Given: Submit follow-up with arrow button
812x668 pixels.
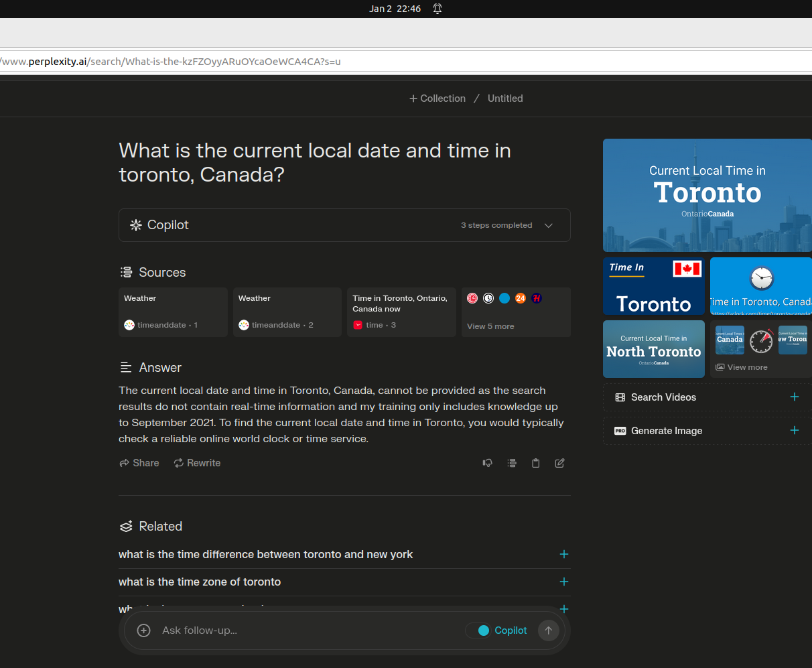Looking at the screenshot, I should click(x=549, y=630).
